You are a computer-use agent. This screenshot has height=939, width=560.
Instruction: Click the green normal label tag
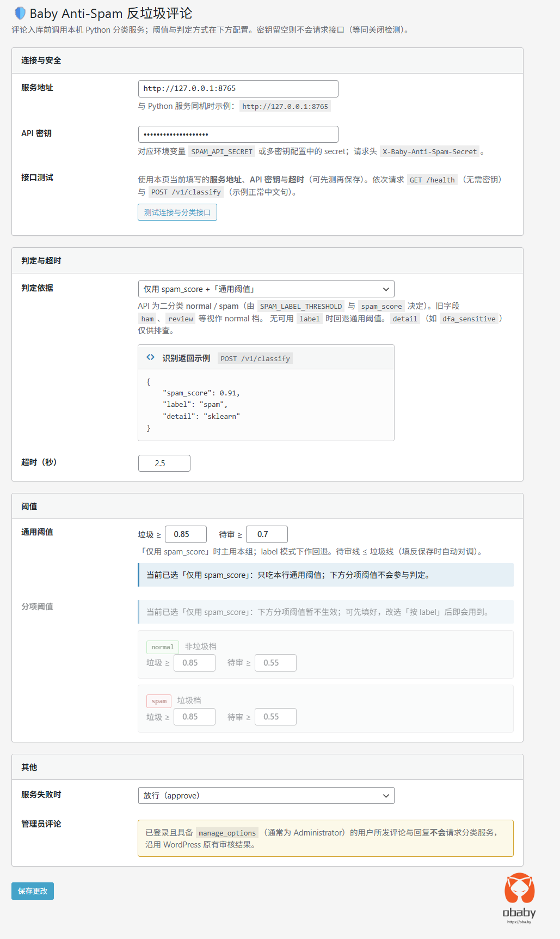tap(162, 647)
